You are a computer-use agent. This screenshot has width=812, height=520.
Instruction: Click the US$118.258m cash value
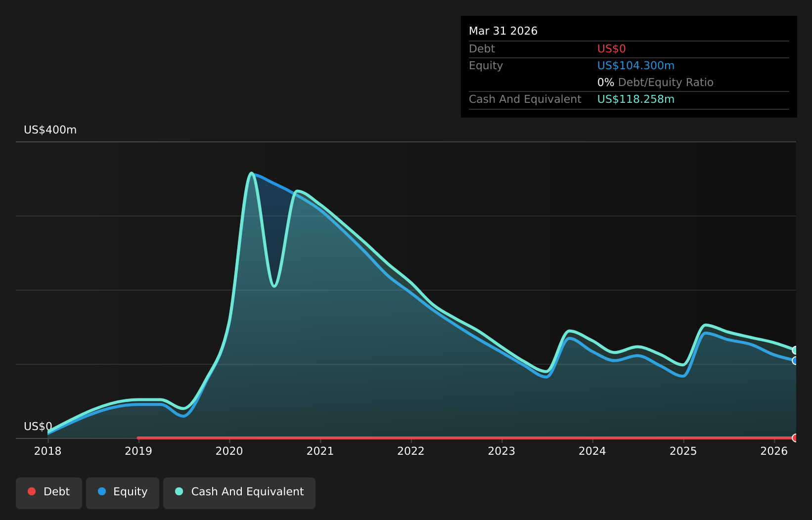(x=635, y=99)
